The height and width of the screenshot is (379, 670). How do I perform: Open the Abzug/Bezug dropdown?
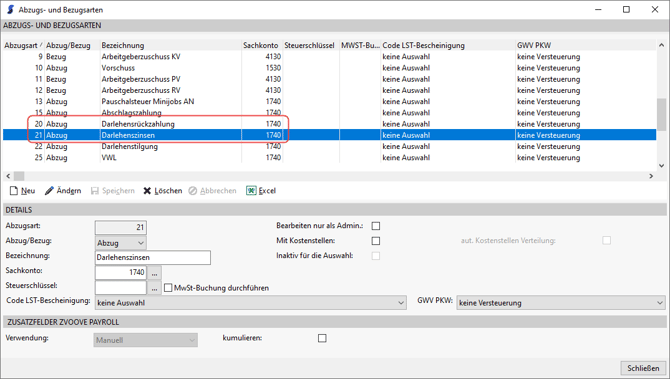120,243
